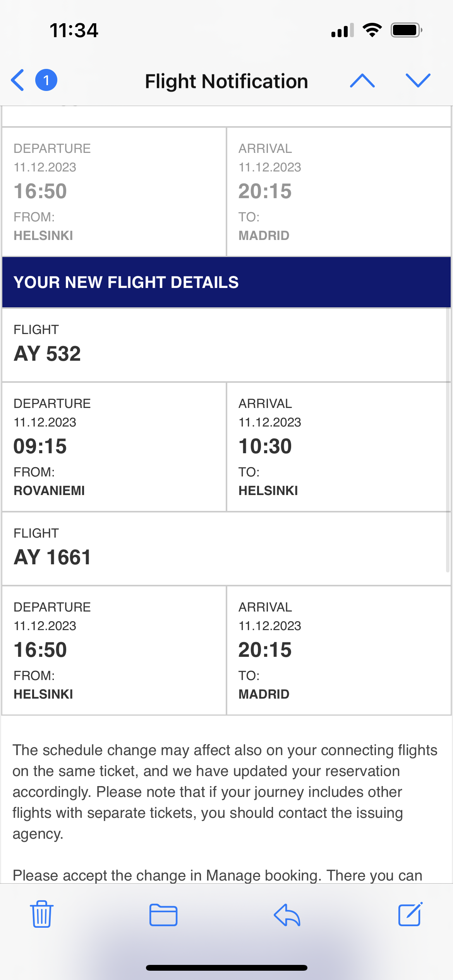This screenshot has width=453, height=980.
Task: Move email using the folder icon
Action: [x=163, y=915]
